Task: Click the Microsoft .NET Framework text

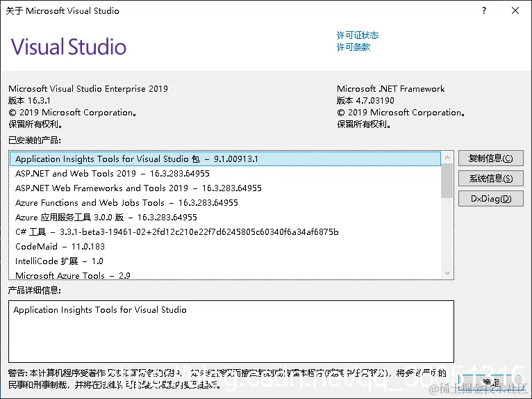Action: (x=390, y=89)
